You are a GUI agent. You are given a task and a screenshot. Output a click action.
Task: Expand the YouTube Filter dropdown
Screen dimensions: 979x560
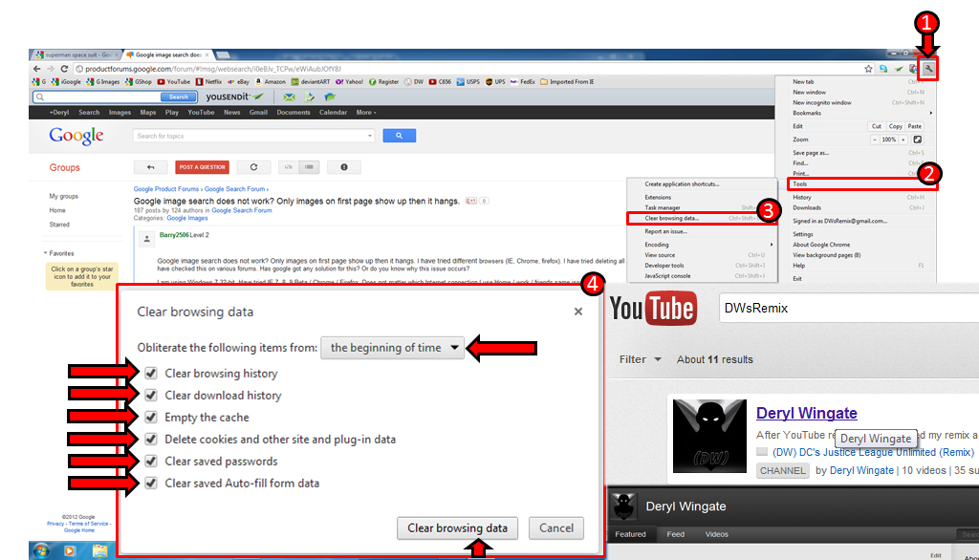[x=640, y=359]
